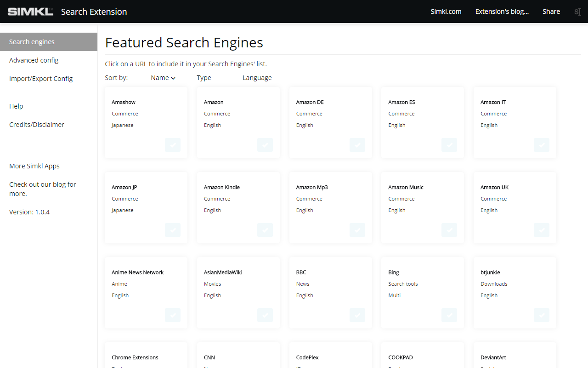Click the Amashow engine name
The image size is (588, 368).
click(124, 102)
